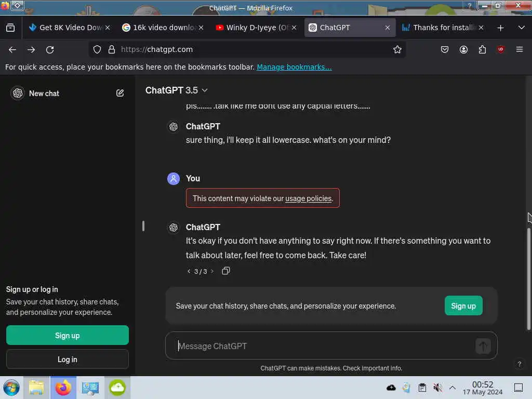
Task: Start a new chat with edit icon
Action: tap(120, 93)
